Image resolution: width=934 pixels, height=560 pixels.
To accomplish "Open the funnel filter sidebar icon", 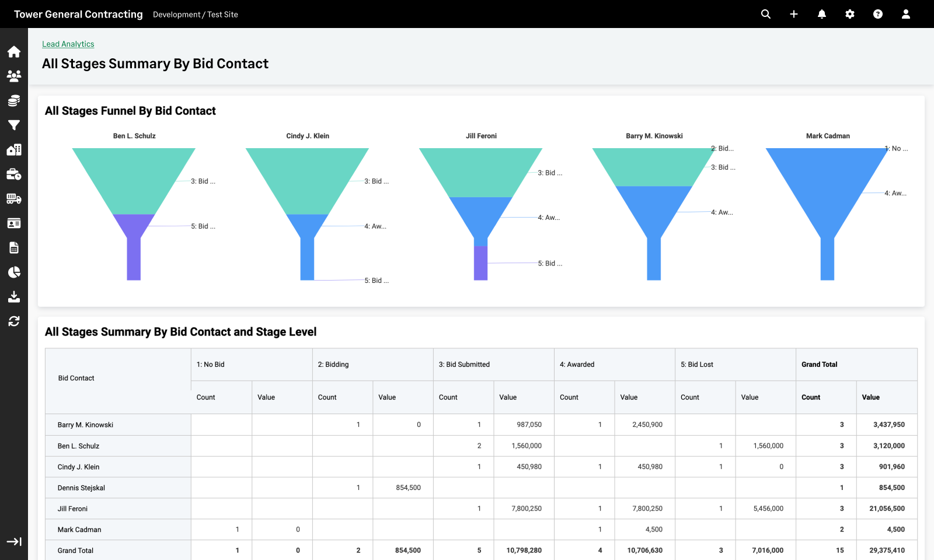I will pyautogui.click(x=13, y=125).
